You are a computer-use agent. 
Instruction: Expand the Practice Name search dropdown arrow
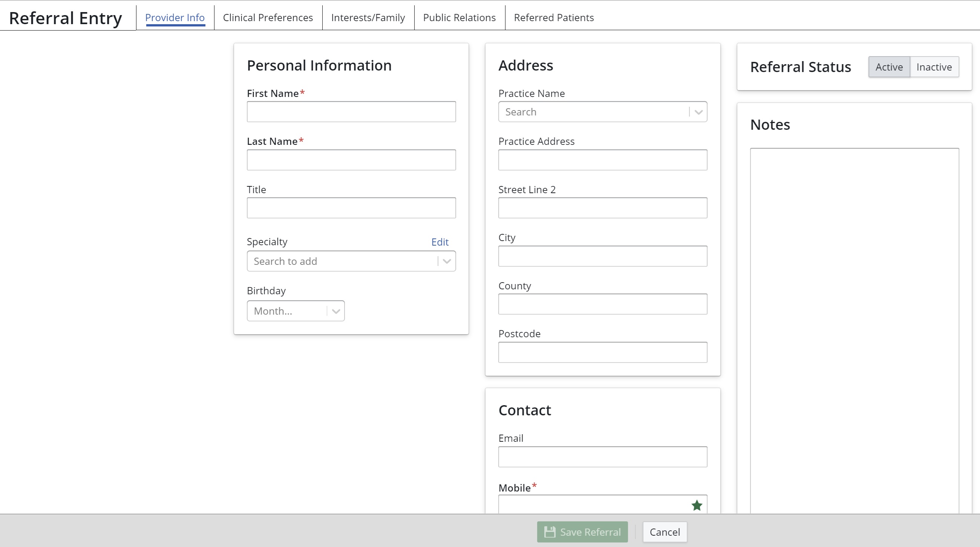pos(698,112)
